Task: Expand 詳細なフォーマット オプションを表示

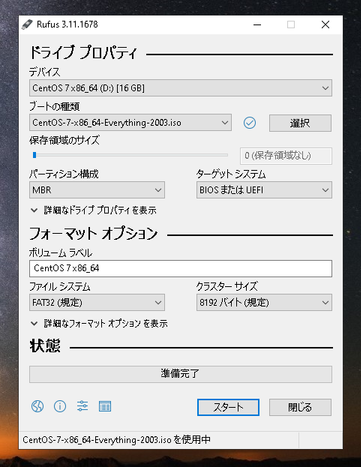Action: pyautogui.click(x=99, y=323)
